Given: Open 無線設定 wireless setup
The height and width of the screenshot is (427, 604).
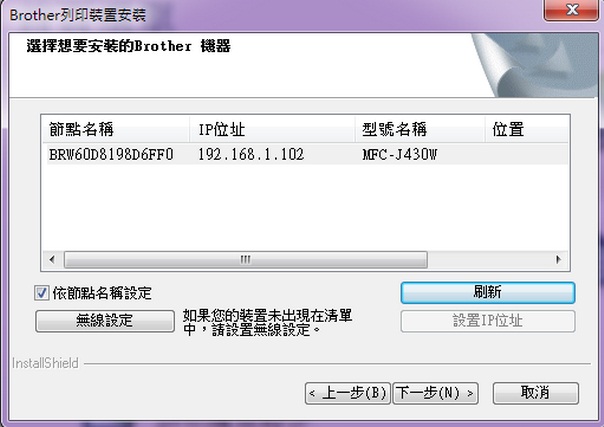Looking at the screenshot, I should point(105,321).
